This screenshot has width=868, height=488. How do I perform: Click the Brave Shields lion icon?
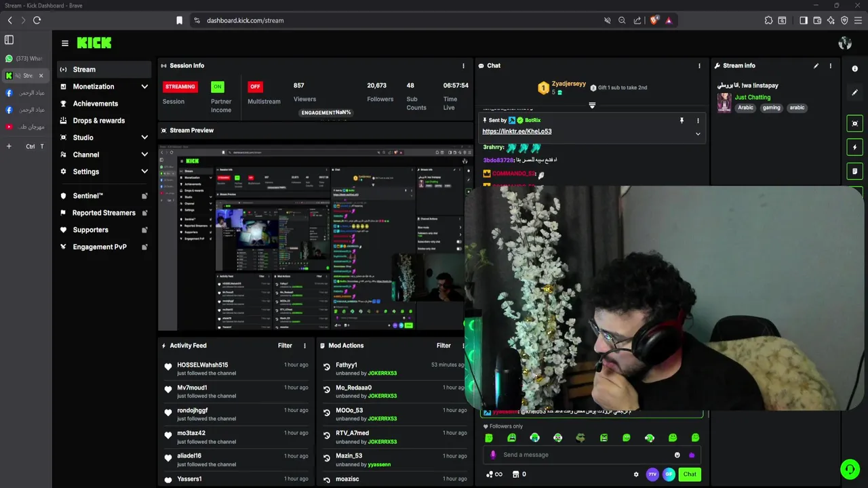(654, 20)
